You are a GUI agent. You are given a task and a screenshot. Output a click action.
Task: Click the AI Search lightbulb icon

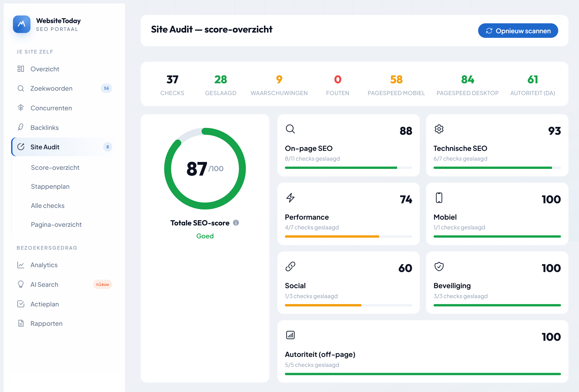[21, 284]
